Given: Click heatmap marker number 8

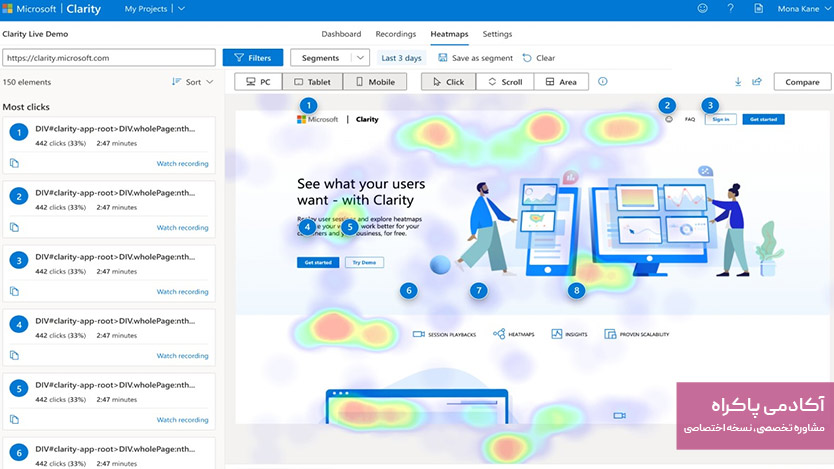Looking at the screenshot, I should click(x=577, y=290).
